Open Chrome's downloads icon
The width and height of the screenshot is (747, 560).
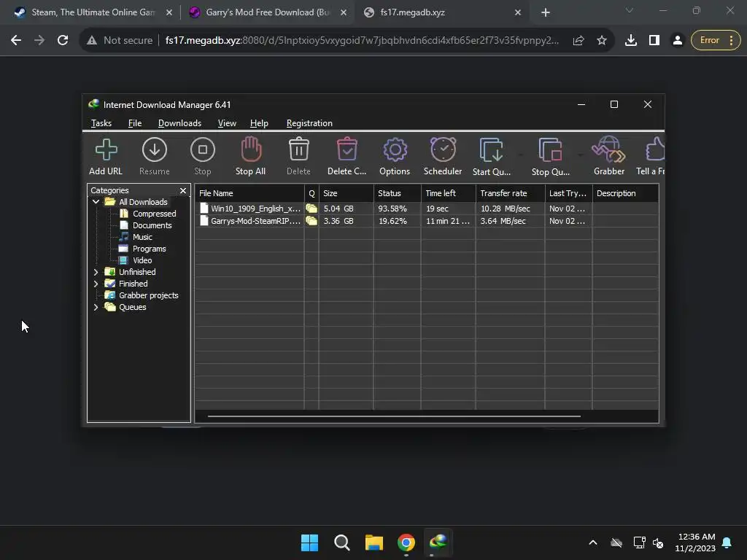tap(631, 41)
